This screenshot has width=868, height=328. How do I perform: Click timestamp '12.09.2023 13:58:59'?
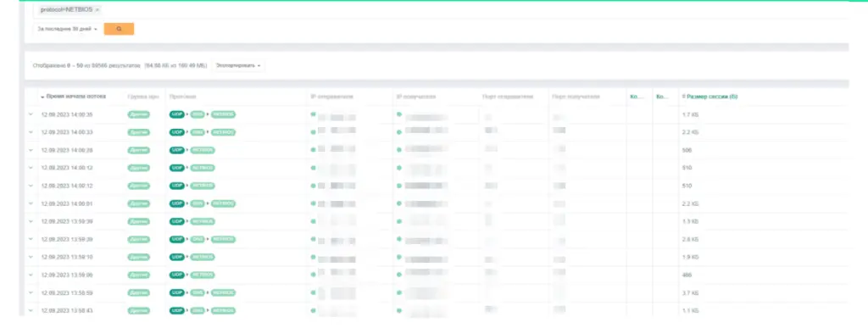[x=67, y=292]
